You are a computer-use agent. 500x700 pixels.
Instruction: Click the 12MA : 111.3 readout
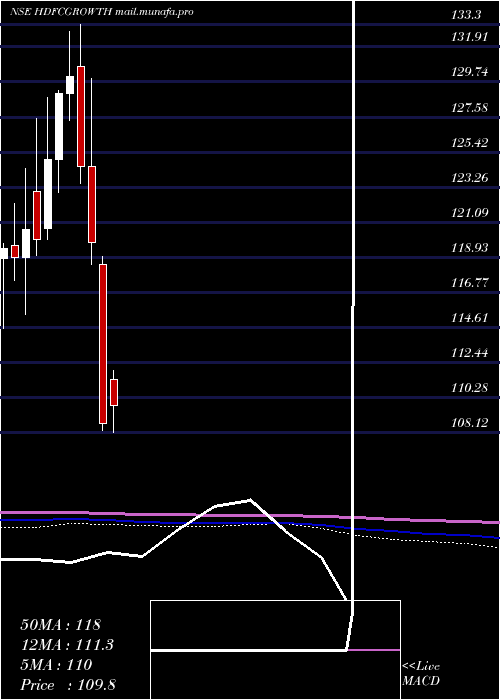[x=67, y=645]
